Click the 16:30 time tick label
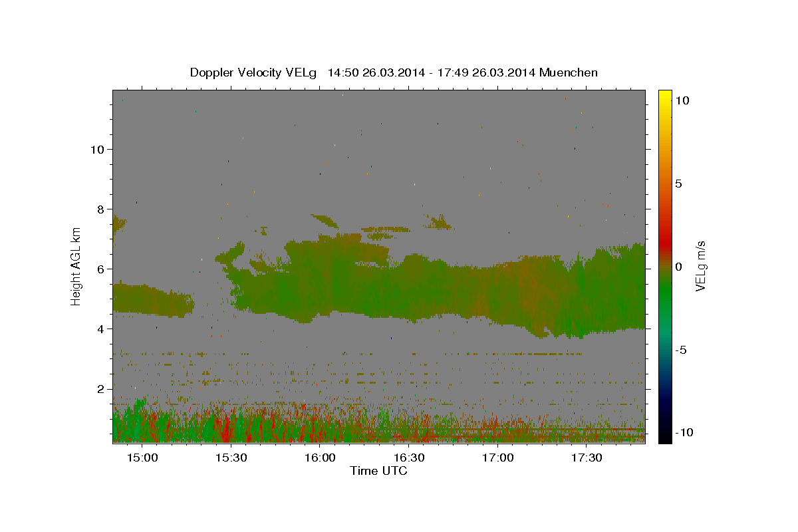798x532 pixels. click(409, 458)
